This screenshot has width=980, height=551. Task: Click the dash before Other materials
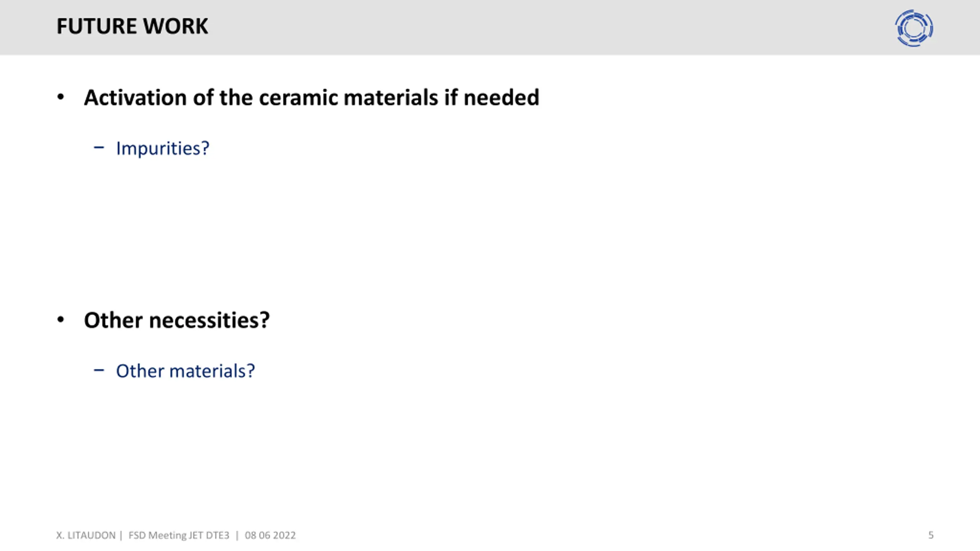point(99,370)
